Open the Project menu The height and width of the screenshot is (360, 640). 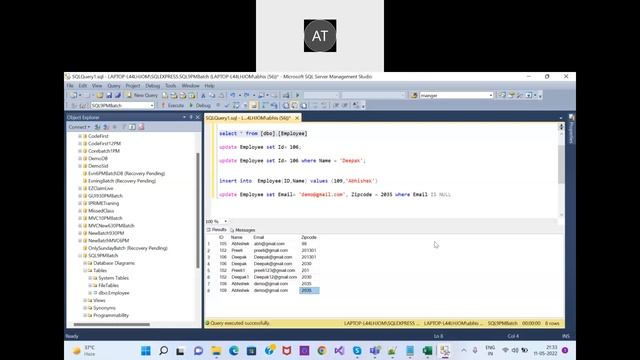(133, 86)
